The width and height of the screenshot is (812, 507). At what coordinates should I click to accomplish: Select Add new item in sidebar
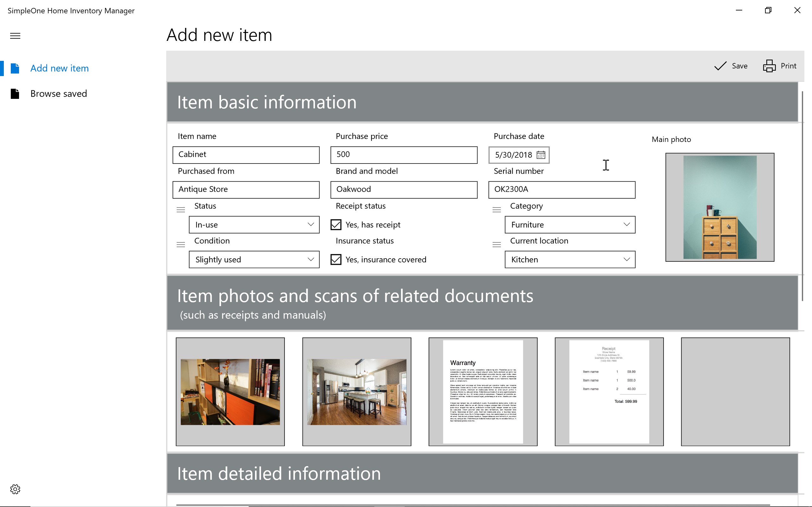pyautogui.click(x=59, y=68)
